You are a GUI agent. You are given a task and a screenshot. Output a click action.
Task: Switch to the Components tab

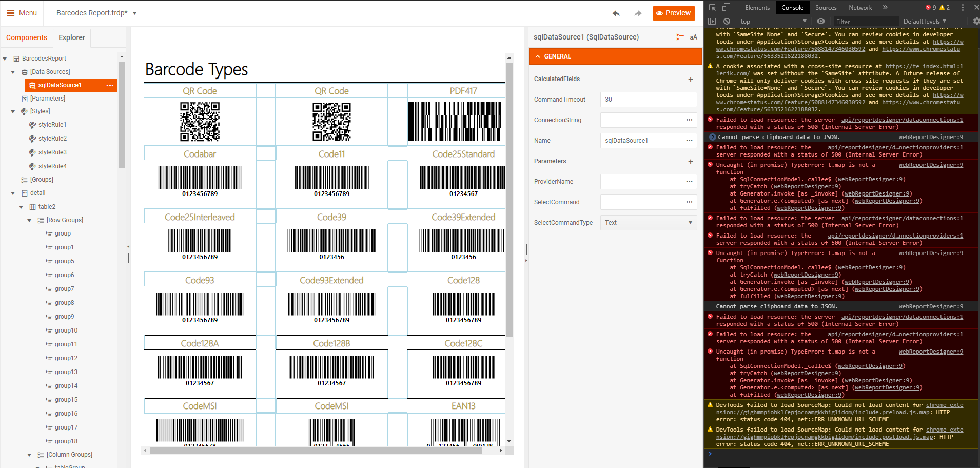pyautogui.click(x=27, y=37)
